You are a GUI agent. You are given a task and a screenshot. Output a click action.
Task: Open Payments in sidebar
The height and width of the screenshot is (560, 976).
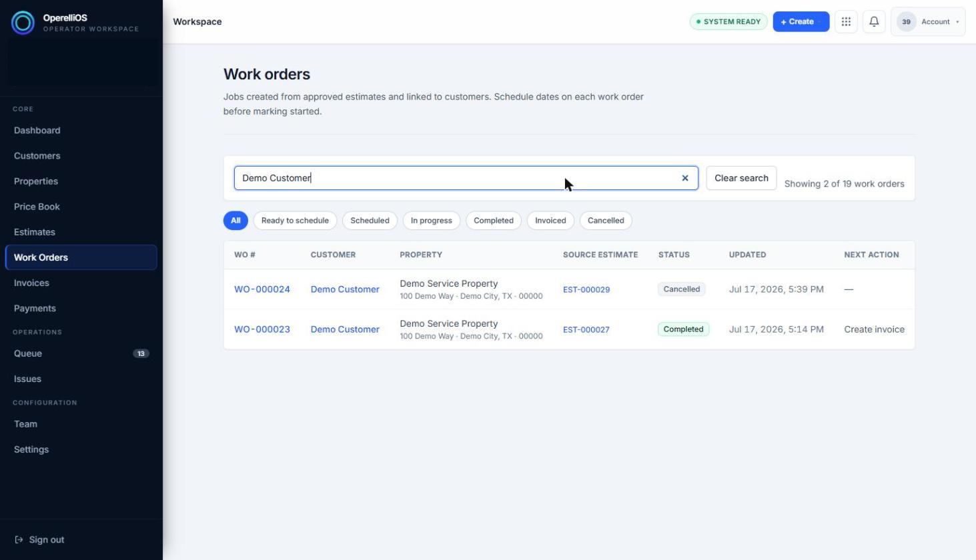click(81, 308)
